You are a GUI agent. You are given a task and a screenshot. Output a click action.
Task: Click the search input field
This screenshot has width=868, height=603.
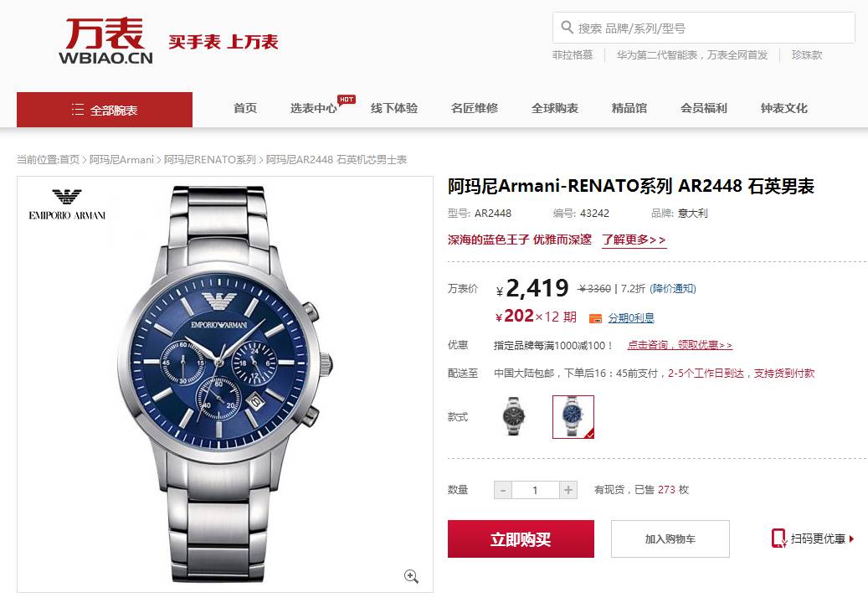tap(704, 28)
